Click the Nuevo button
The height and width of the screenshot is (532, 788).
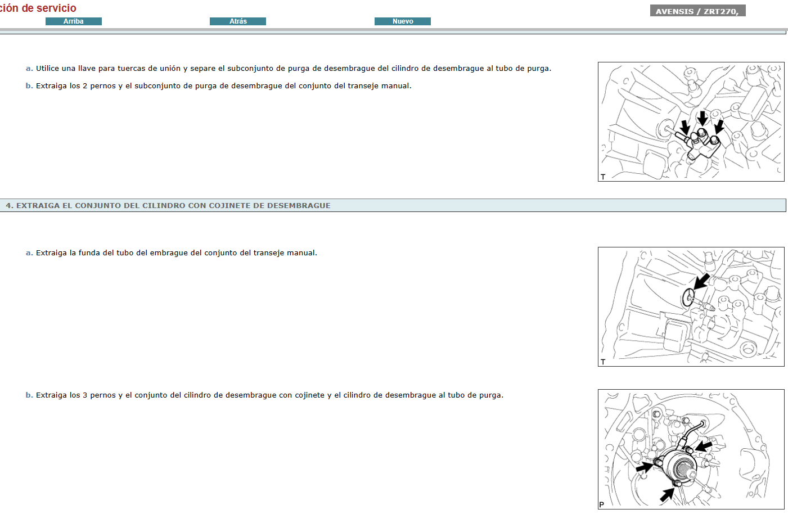[402, 21]
